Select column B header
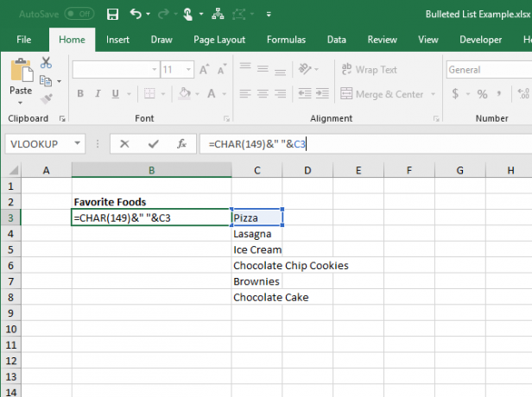 click(152, 170)
